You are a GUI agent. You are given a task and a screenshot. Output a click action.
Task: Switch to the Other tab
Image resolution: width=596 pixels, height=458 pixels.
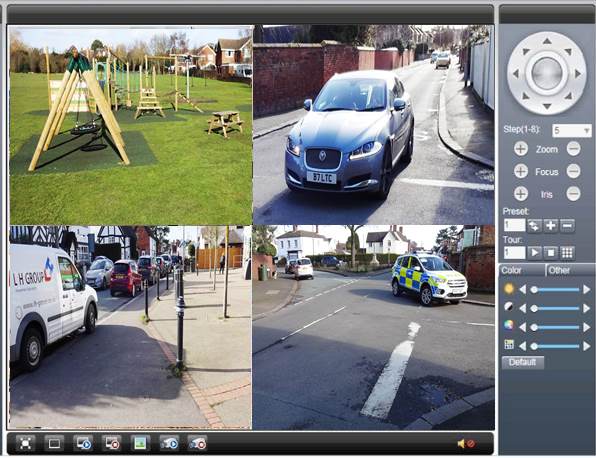coord(559,270)
